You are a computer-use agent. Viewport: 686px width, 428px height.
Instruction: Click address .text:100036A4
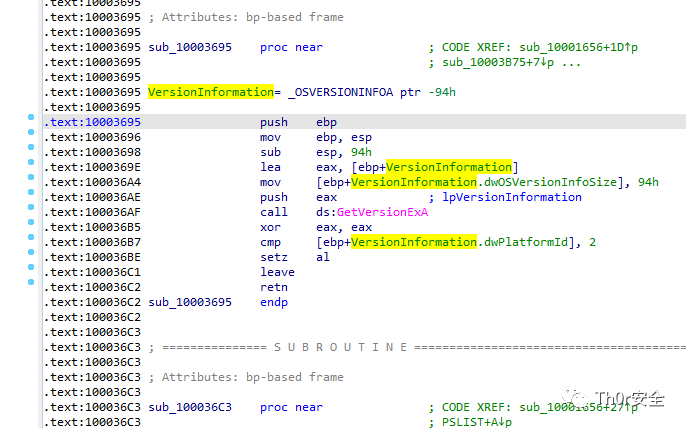click(92, 182)
